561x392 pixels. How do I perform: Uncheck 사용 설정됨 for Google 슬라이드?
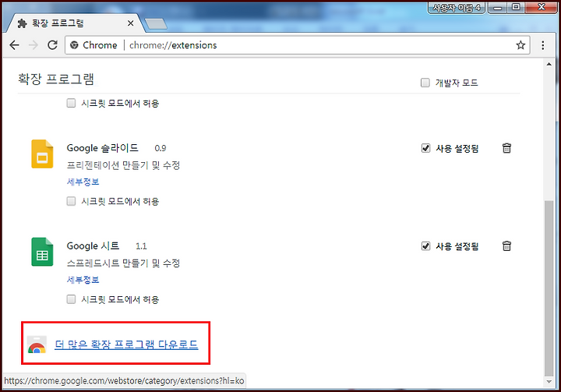click(425, 148)
